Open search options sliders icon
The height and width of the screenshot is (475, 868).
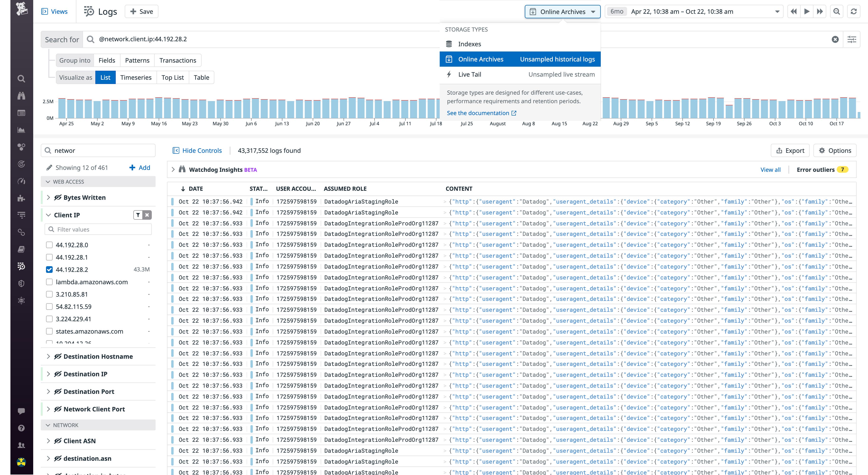[x=851, y=39]
